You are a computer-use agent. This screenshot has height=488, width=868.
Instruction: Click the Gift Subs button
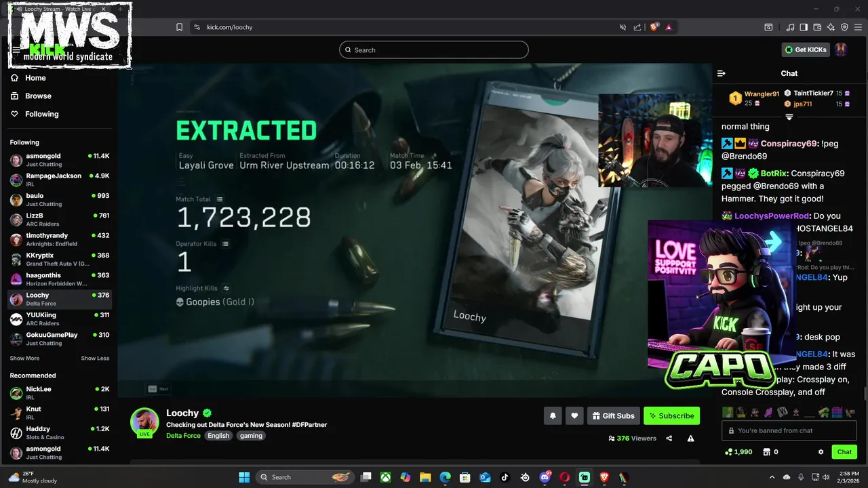(613, 415)
